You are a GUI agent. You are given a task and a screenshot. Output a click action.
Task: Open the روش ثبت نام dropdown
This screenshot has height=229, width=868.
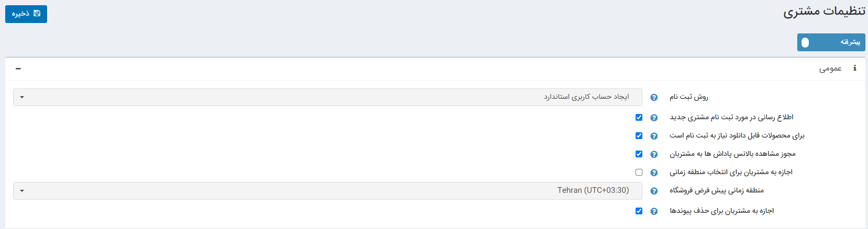(327, 97)
